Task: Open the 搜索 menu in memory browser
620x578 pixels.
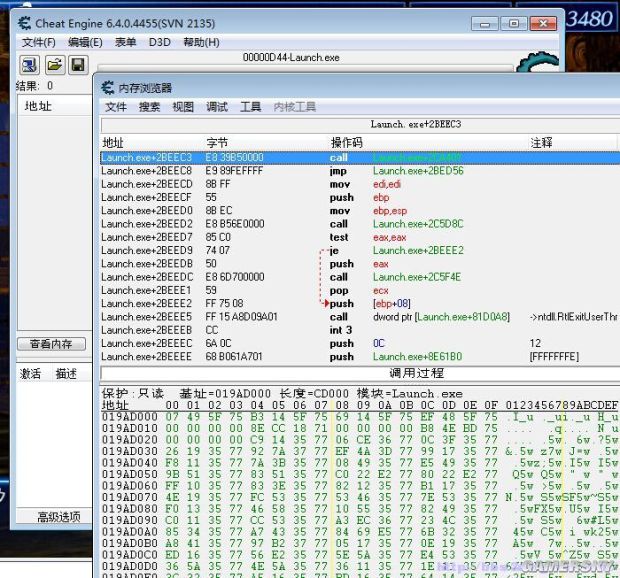Action: 149,107
